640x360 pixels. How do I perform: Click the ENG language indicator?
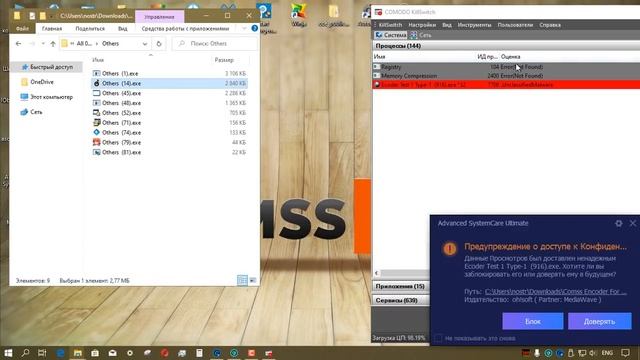tap(607, 353)
